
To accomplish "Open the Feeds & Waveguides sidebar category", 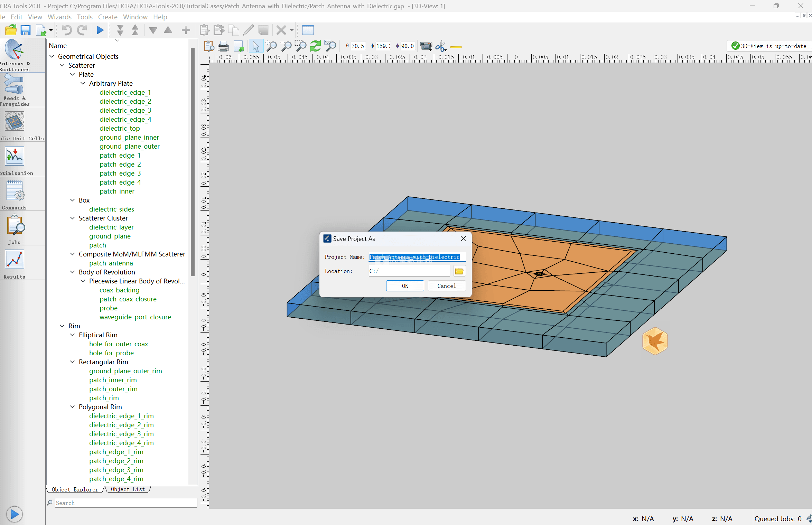I will click(15, 91).
